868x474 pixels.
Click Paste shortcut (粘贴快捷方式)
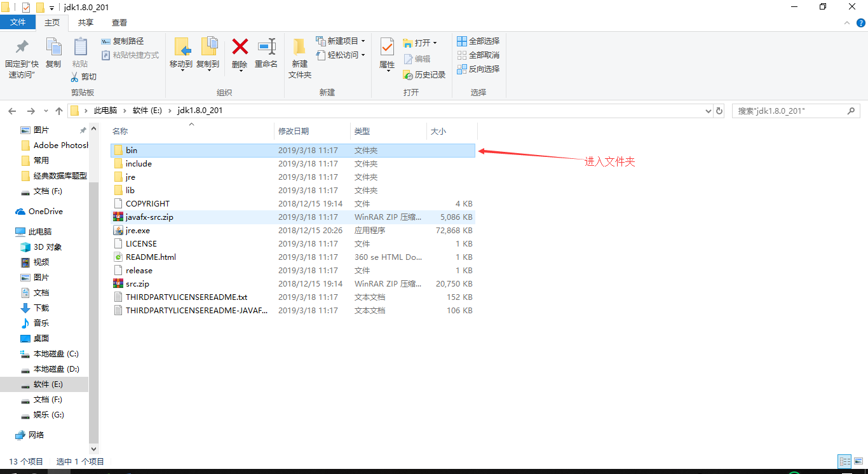[130, 55]
